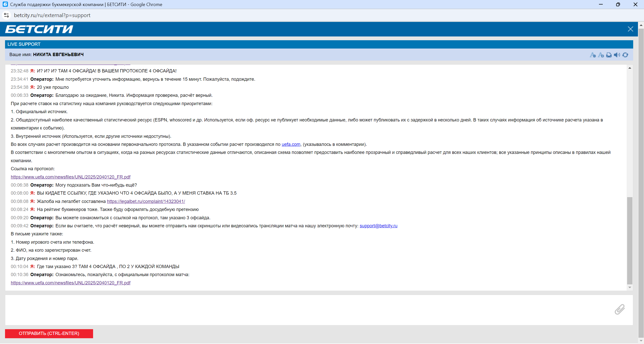This screenshot has width=644, height=344.
Task: Email the chat transcript with the envelope icon
Action: (x=609, y=55)
